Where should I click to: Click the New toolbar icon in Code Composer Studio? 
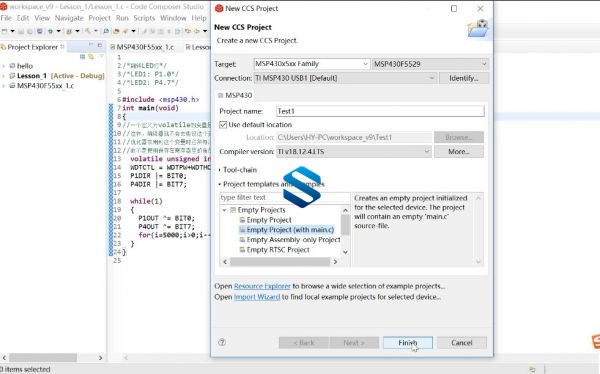pyautogui.click(x=4, y=31)
